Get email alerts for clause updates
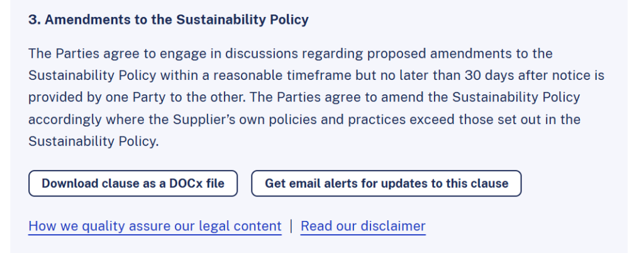This screenshot has height=253, width=644. 386,183
